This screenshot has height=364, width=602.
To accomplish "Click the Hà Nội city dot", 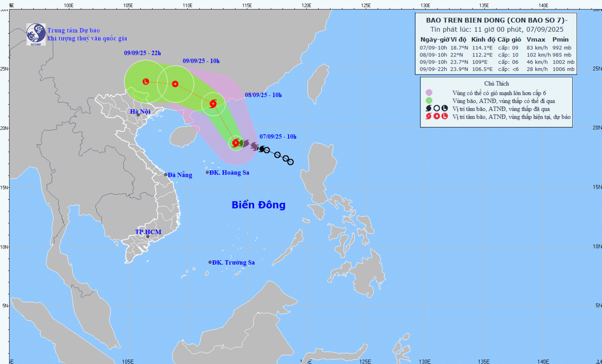I will coord(138,115).
